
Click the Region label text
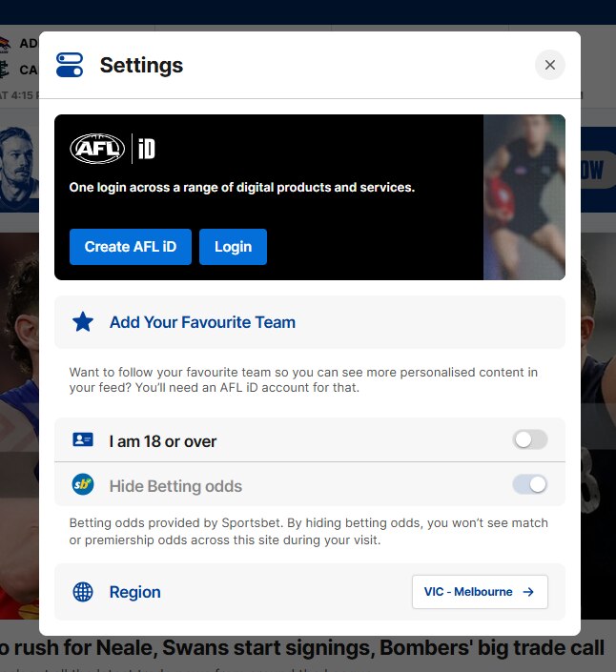[x=134, y=592]
